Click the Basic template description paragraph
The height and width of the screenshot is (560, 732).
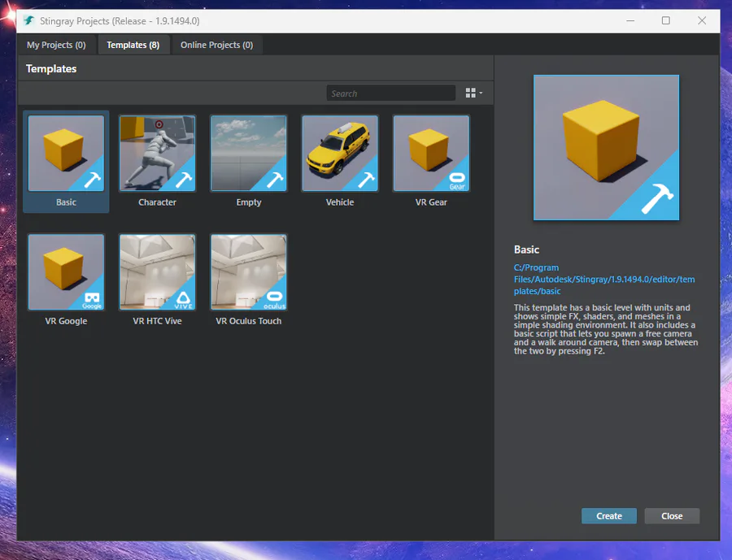tap(606, 329)
